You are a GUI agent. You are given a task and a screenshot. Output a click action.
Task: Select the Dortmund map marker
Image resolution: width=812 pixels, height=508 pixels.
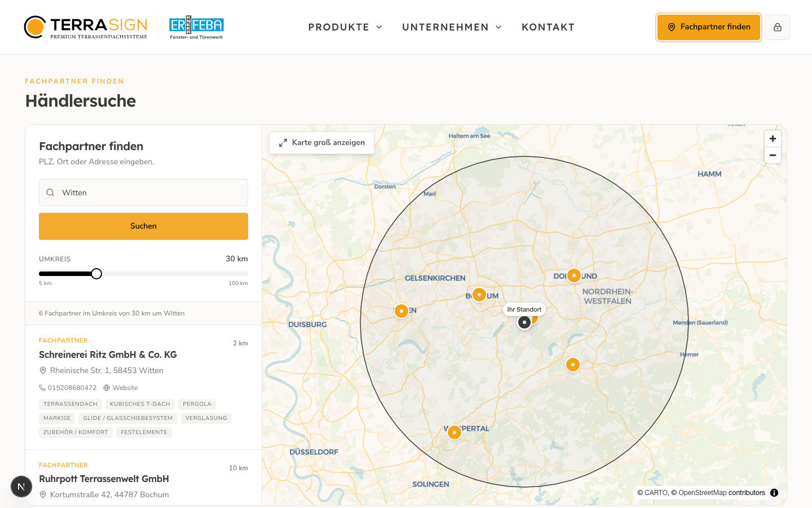tap(574, 275)
